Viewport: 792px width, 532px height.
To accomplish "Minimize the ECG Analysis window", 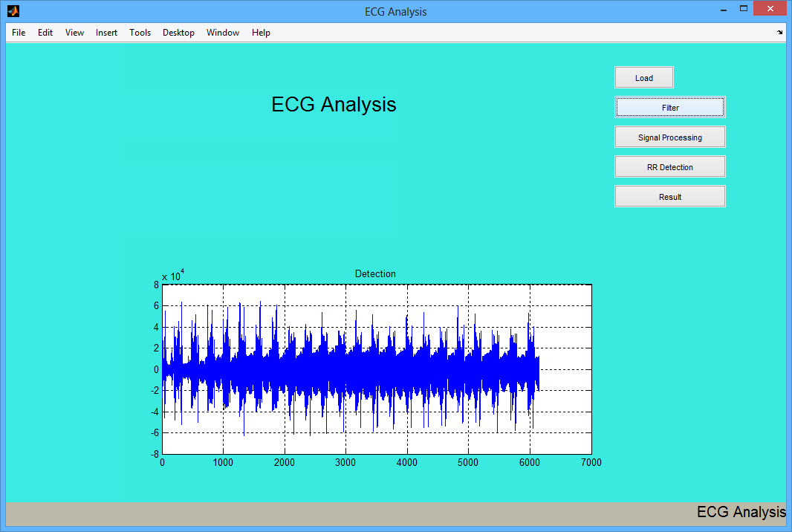I will pos(724,9).
